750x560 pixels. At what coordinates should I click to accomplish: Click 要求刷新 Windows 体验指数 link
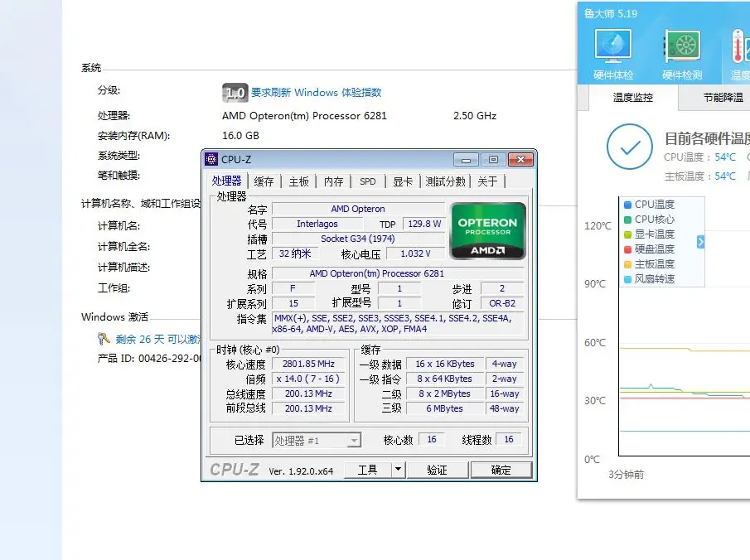tap(317, 92)
